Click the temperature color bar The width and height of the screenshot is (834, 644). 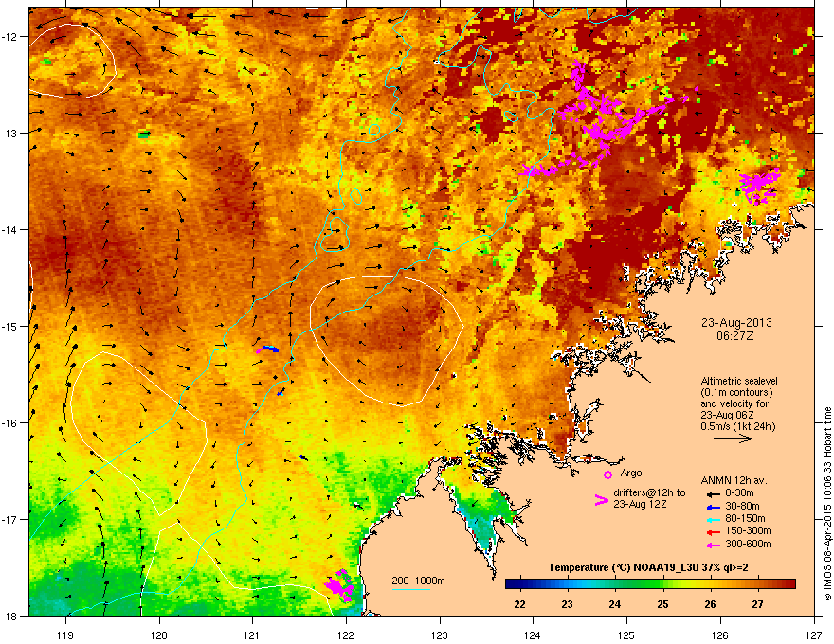(x=650, y=584)
